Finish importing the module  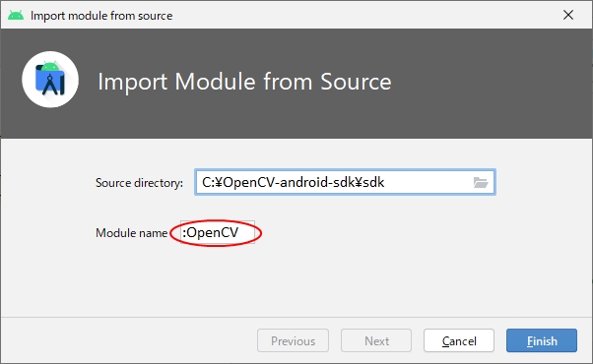542,340
